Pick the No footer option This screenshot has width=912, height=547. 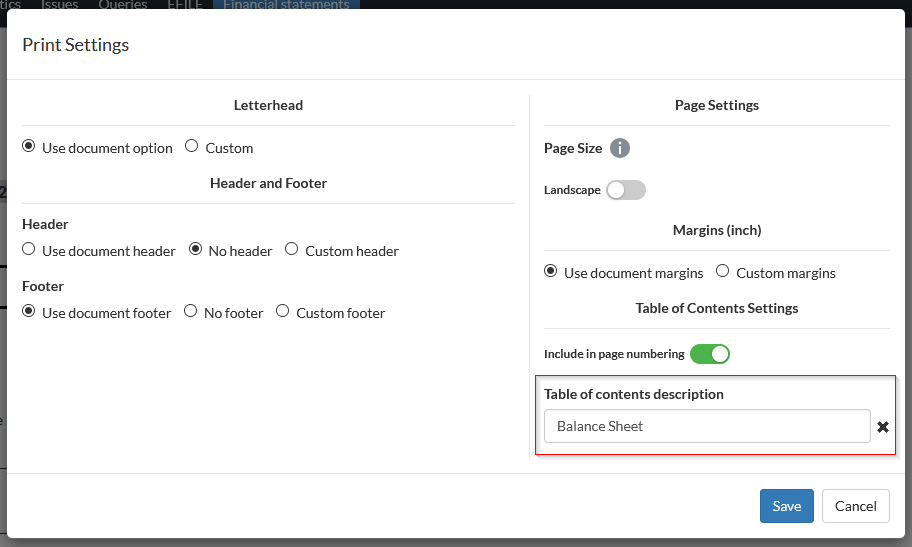pyautogui.click(x=191, y=312)
